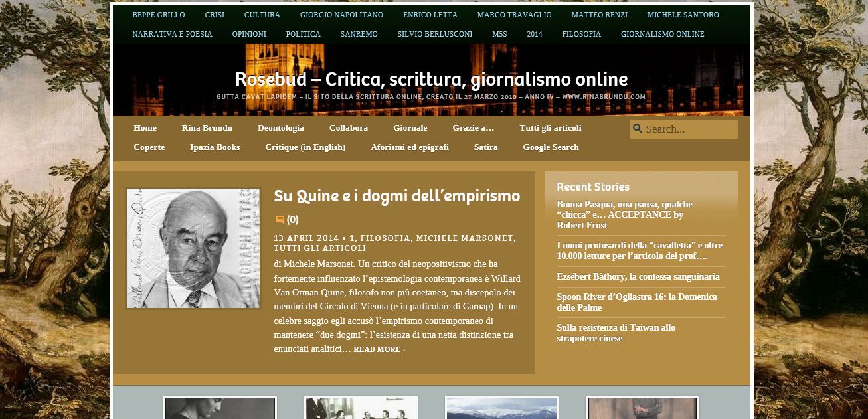Select Deontologia in navigation bar
The height and width of the screenshot is (419, 868).
tap(280, 128)
